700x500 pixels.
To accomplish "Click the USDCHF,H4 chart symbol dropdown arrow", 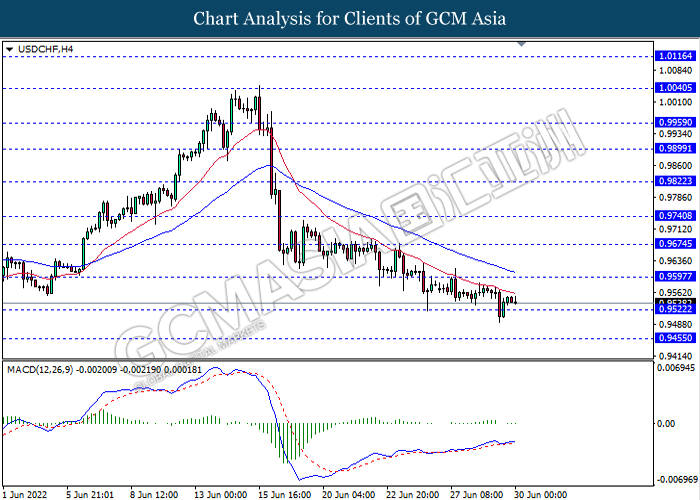I will 10,50.
